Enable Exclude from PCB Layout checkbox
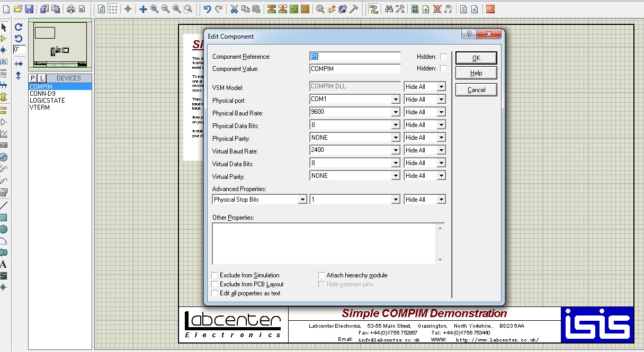The height and width of the screenshot is (352, 644). 214,284
